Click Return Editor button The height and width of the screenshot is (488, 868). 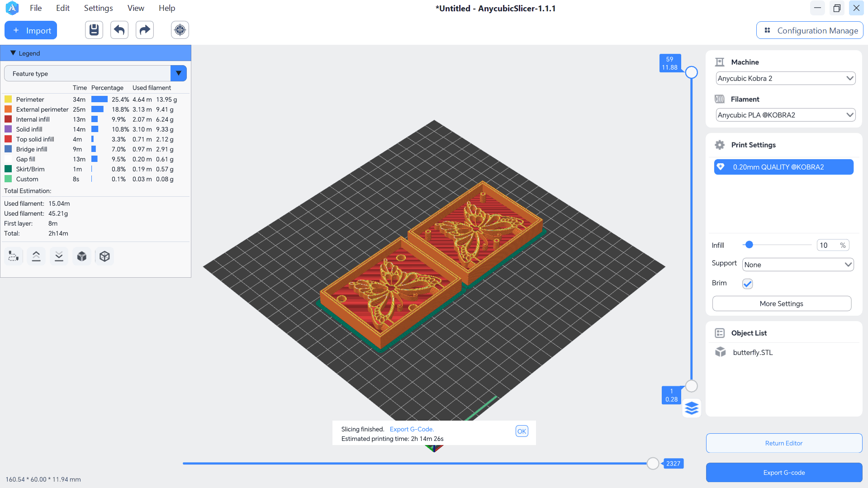pyautogui.click(x=784, y=443)
